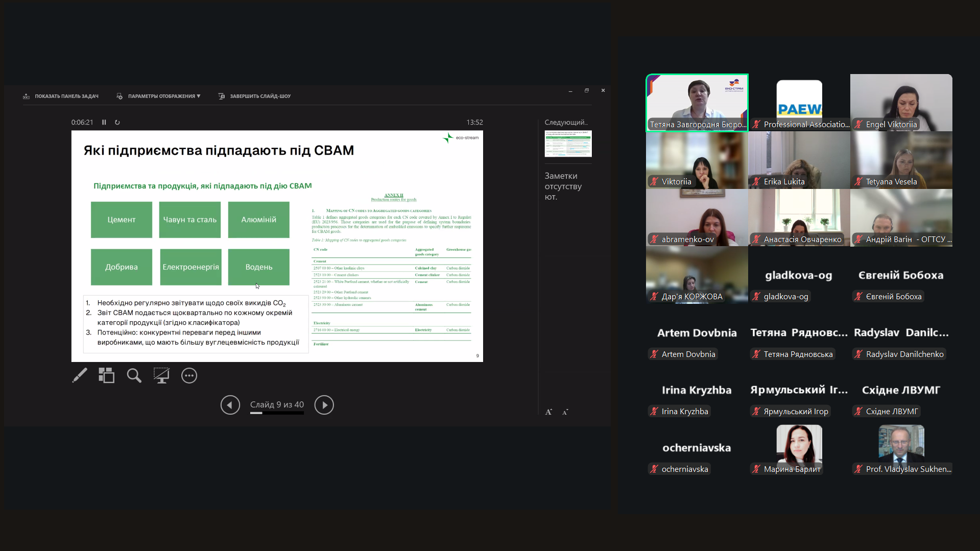Open the display parameters dropdown

coord(159,96)
